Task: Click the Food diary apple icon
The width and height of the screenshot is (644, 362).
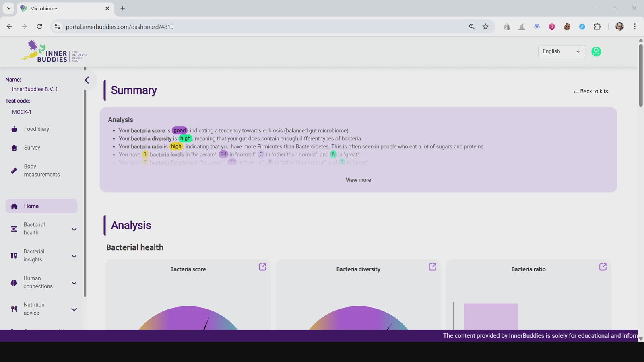Action: tap(14, 129)
